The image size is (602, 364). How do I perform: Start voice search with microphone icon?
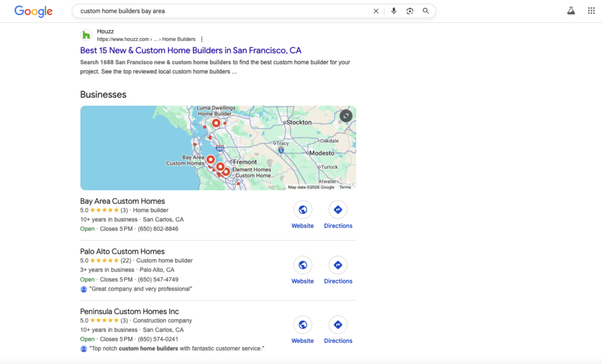click(393, 11)
